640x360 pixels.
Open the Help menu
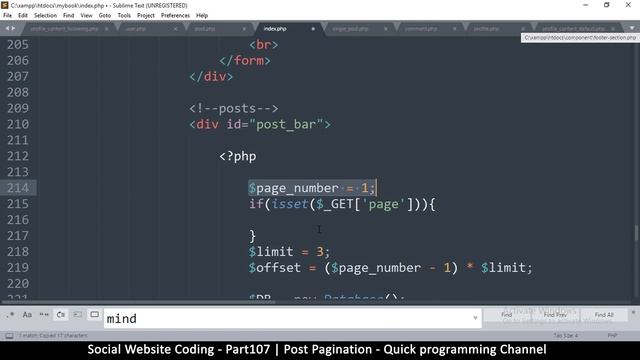(x=202, y=16)
